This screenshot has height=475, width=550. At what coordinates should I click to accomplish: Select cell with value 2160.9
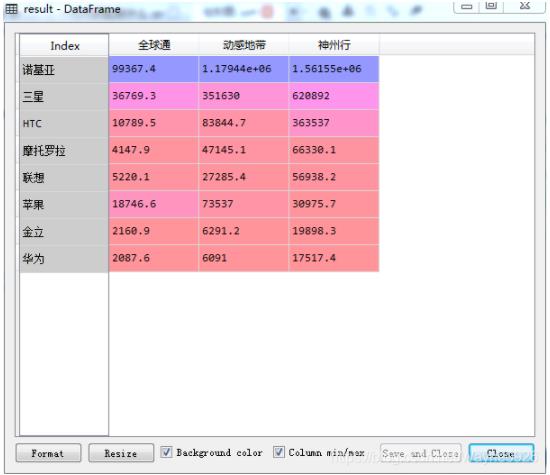(154, 231)
